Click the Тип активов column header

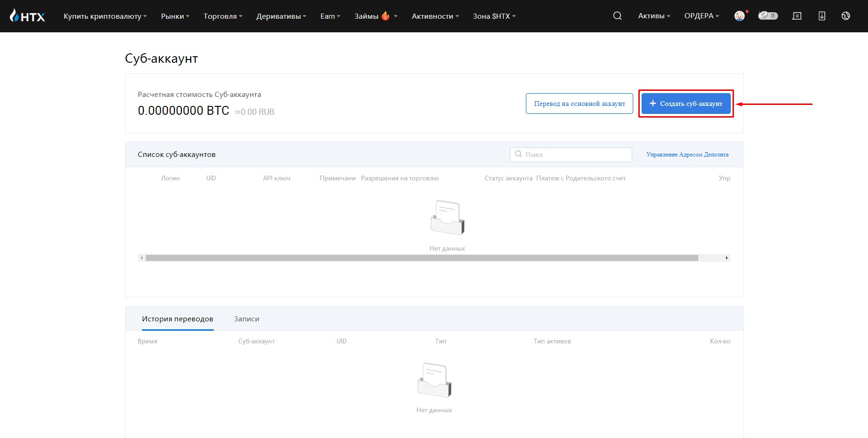(x=552, y=341)
